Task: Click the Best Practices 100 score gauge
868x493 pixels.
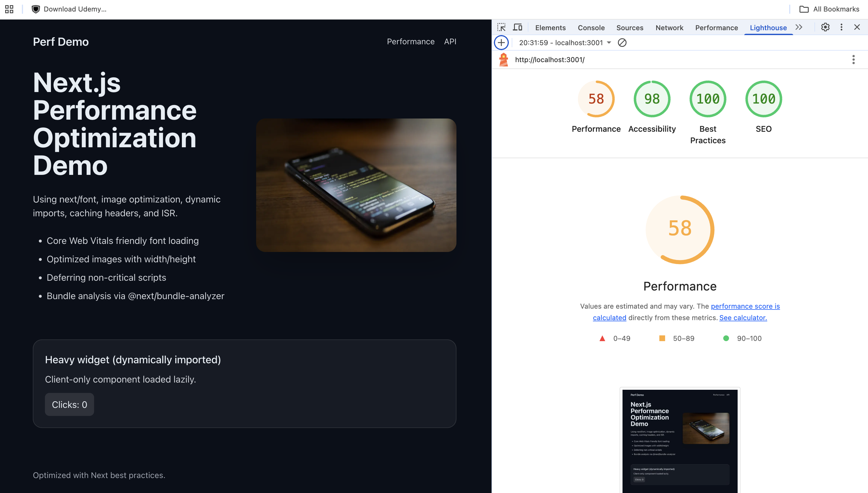Action: click(708, 99)
